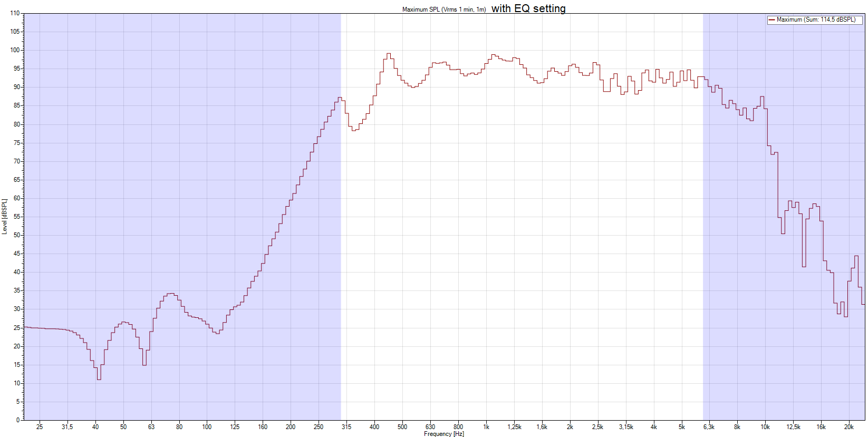The height and width of the screenshot is (437, 868).
Task: Click the 0 level tick label
Action: click(x=18, y=420)
